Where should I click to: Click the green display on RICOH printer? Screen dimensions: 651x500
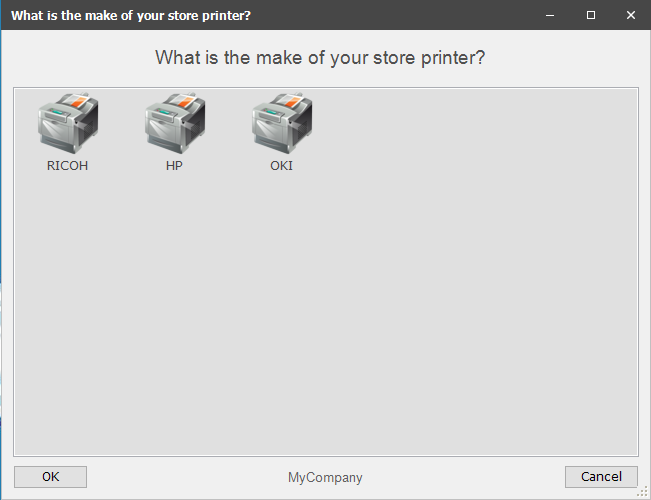pos(57,113)
